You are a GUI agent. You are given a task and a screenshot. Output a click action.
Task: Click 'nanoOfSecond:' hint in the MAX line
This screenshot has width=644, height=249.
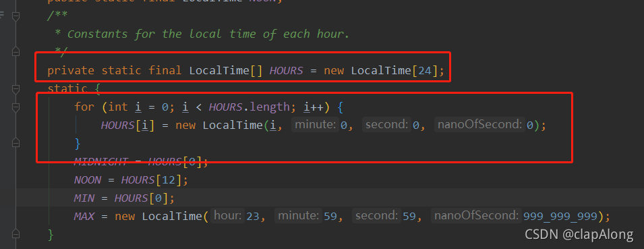click(477, 216)
